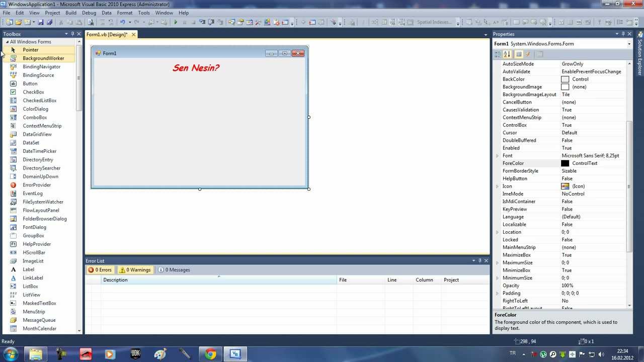644x362 pixels.
Task: Click the Open File folder toolbar icon
Action: coord(19,22)
